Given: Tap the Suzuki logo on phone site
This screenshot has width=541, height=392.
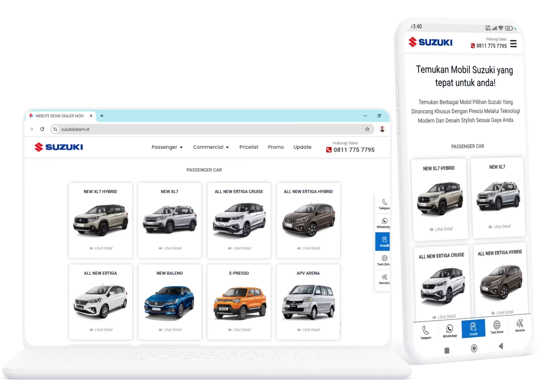Looking at the screenshot, I should [x=430, y=42].
